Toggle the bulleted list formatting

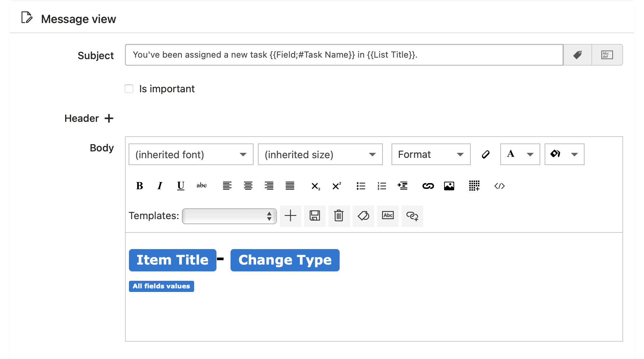361,186
